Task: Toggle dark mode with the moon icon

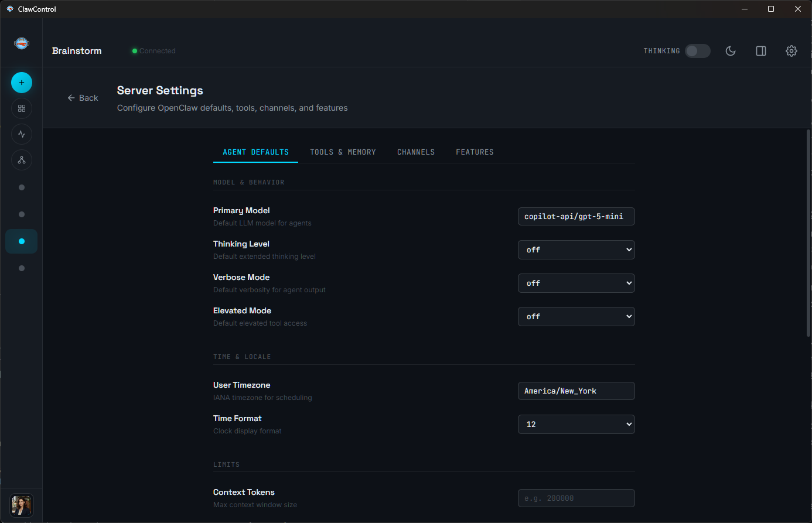Action: [731, 51]
